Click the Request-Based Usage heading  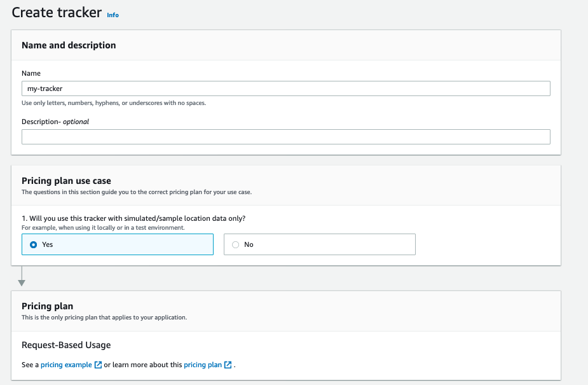[66, 344]
